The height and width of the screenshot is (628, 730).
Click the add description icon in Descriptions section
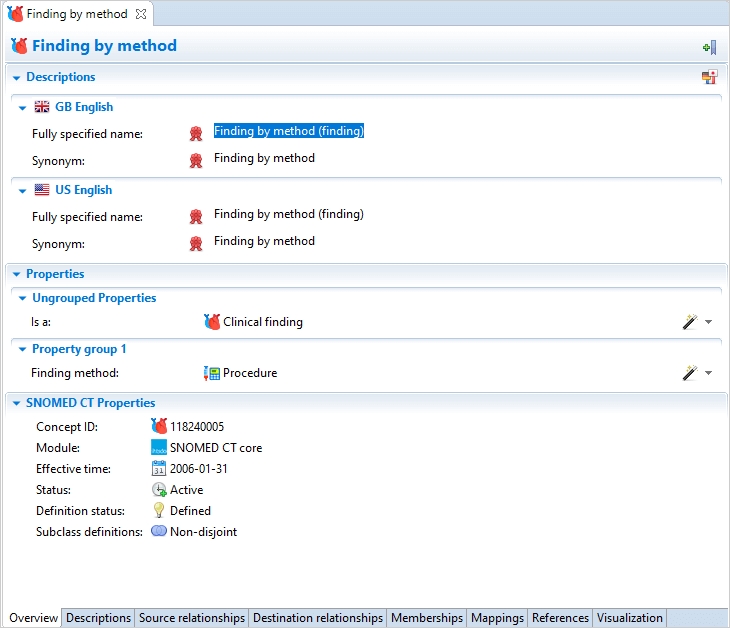pos(709,77)
